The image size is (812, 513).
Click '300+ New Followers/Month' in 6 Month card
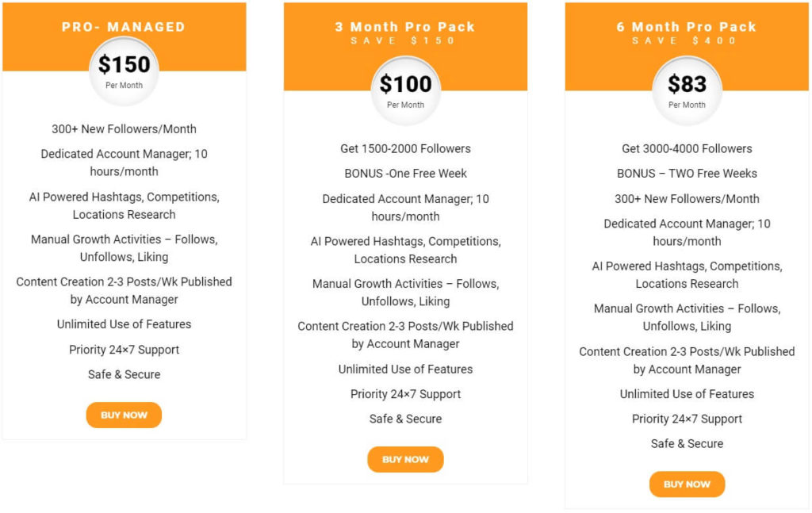(688, 199)
